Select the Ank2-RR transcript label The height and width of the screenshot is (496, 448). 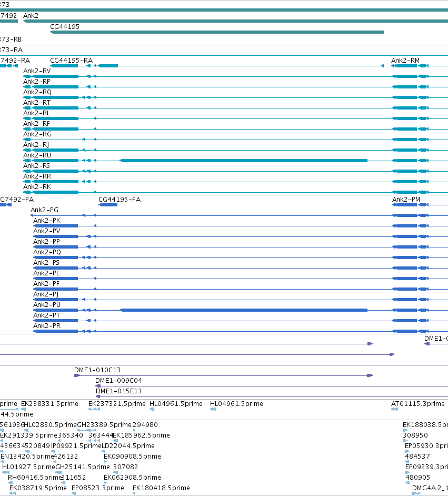point(37,176)
